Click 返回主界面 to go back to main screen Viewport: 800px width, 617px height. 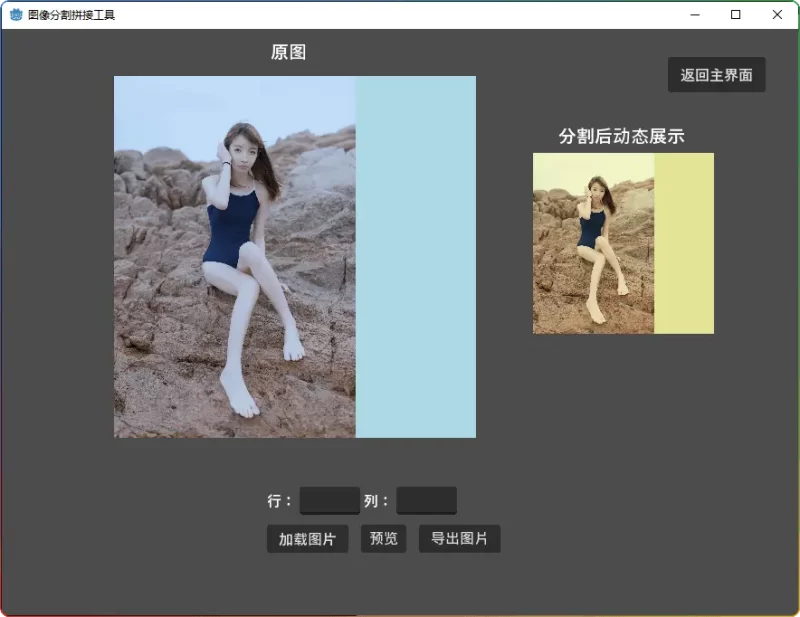point(716,74)
